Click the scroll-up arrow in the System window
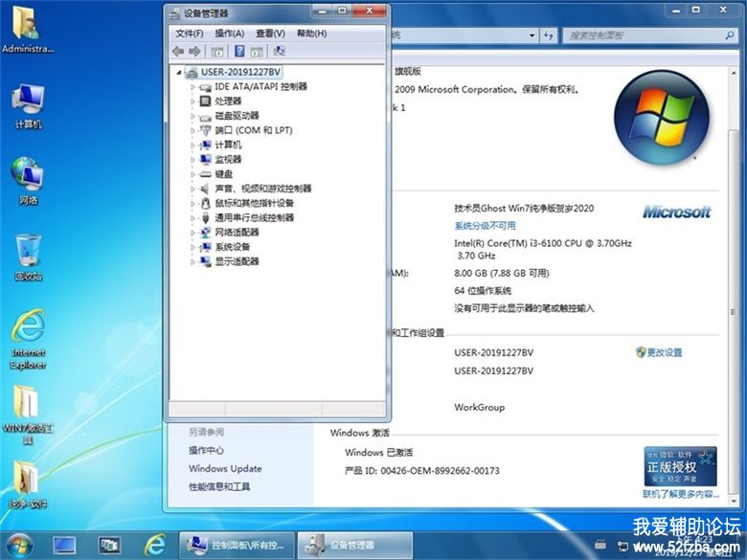The width and height of the screenshot is (747, 560). pos(733,73)
